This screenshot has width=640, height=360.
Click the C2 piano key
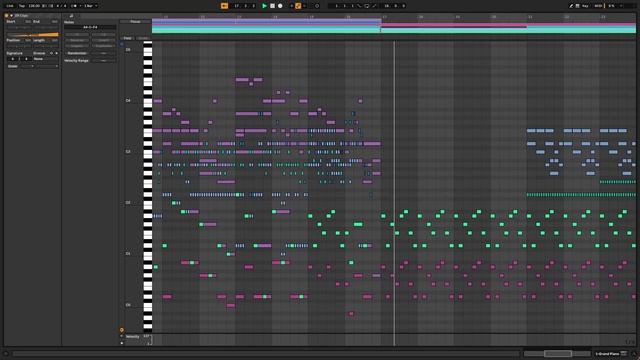click(x=148, y=203)
